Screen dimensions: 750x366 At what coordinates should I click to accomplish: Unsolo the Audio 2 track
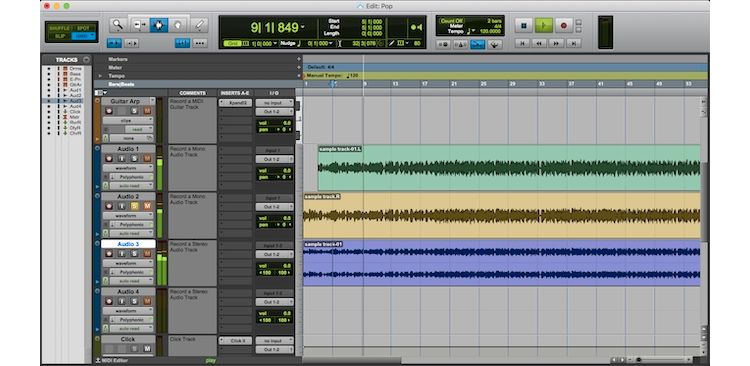coord(134,206)
